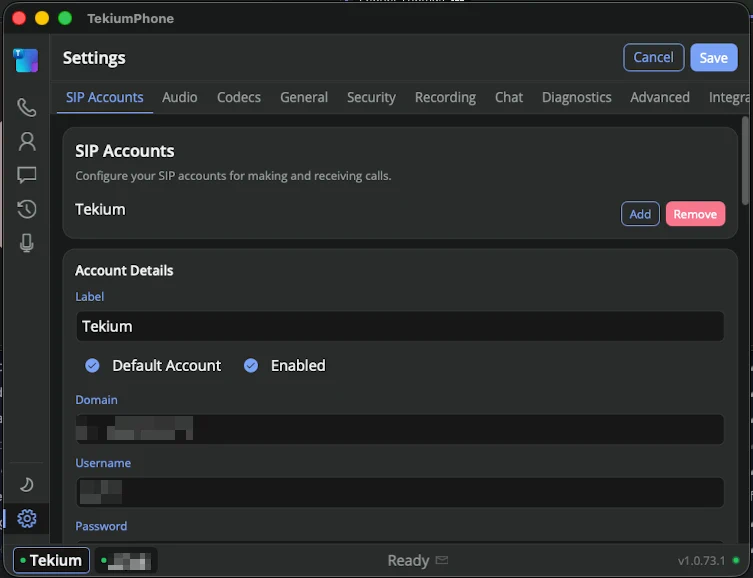This screenshot has width=753, height=578.
Task: Select the Tekium entry in accounts list
Action: (100, 210)
